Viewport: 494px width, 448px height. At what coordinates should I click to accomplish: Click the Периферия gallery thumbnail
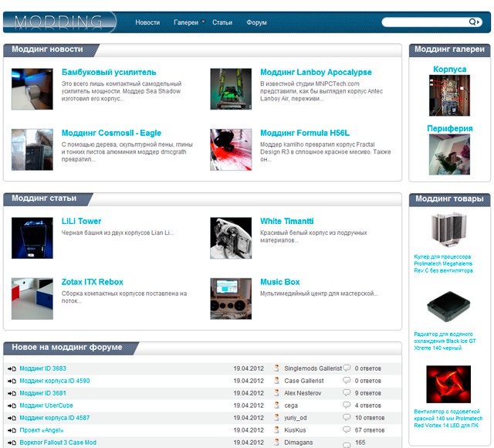pos(449,154)
